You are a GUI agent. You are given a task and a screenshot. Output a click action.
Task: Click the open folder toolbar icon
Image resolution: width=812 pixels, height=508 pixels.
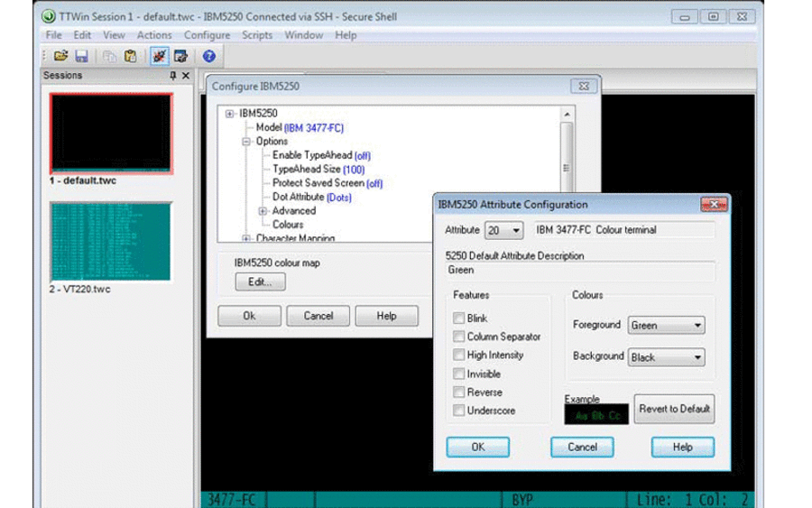[x=60, y=56]
